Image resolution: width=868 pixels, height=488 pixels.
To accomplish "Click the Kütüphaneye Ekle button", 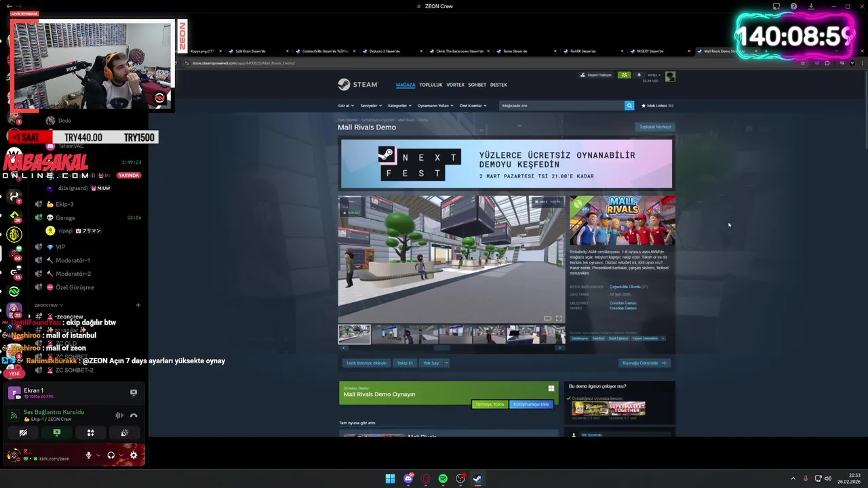I will point(531,404).
